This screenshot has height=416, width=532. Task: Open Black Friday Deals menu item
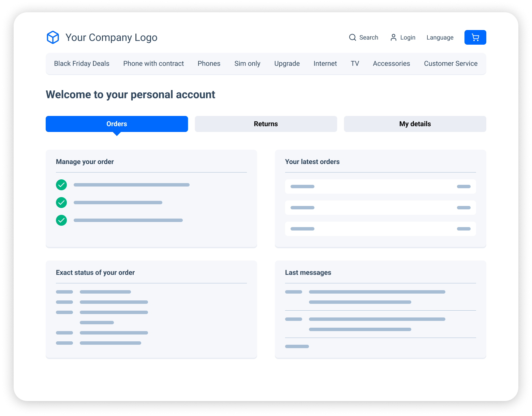click(82, 64)
